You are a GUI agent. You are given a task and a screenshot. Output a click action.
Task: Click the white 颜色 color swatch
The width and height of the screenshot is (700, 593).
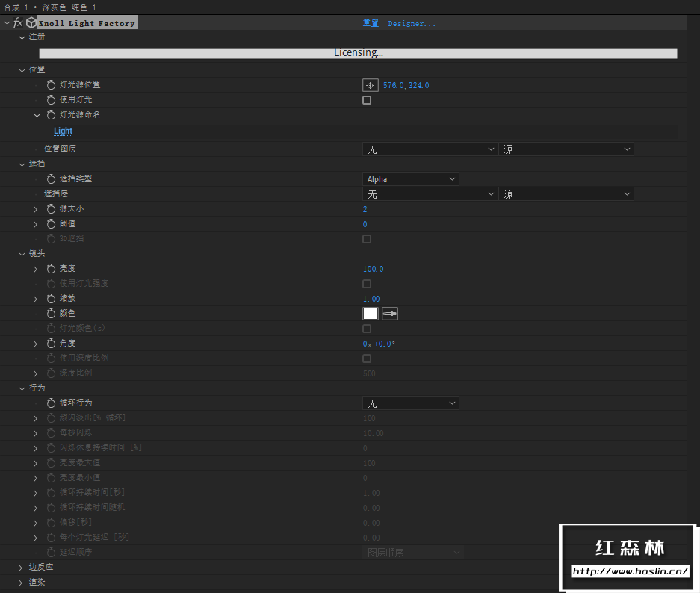[x=370, y=313]
